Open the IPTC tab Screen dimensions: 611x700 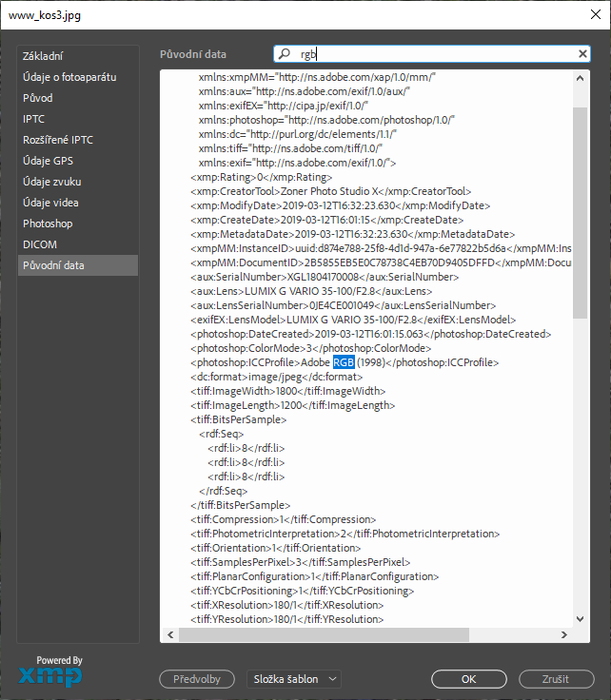(34, 119)
